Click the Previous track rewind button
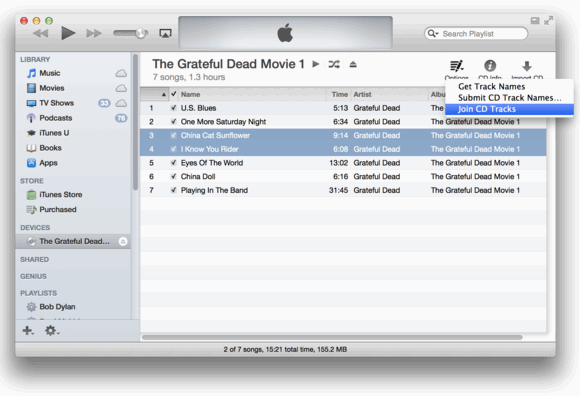Viewport: 580px width, 396px height. point(41,34)
